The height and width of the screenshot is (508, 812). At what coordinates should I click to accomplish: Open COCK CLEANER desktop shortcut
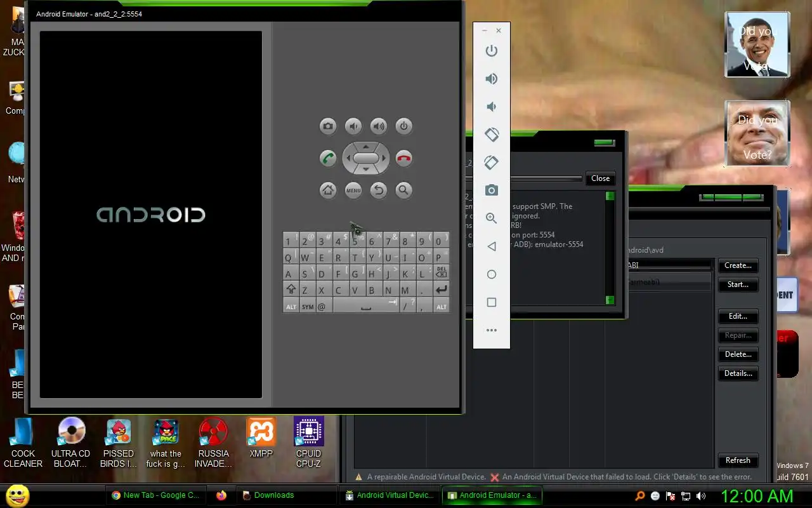pos(23,443)
